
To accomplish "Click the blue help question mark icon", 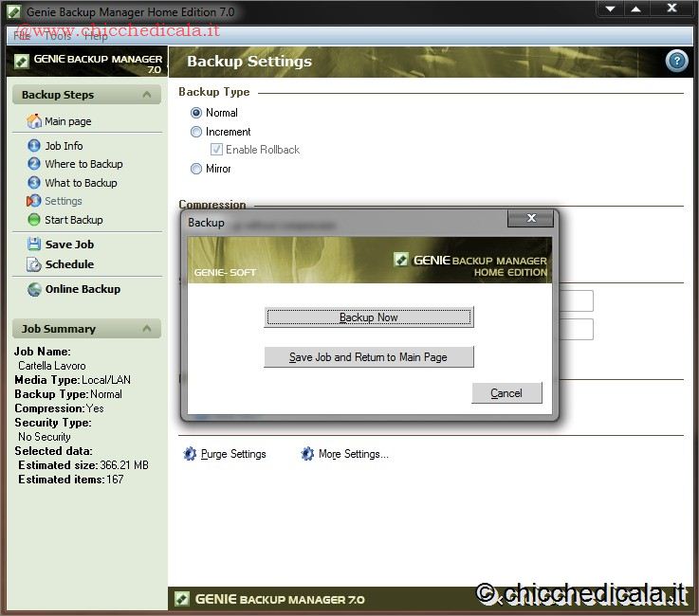I will click(x=676, y=62).
